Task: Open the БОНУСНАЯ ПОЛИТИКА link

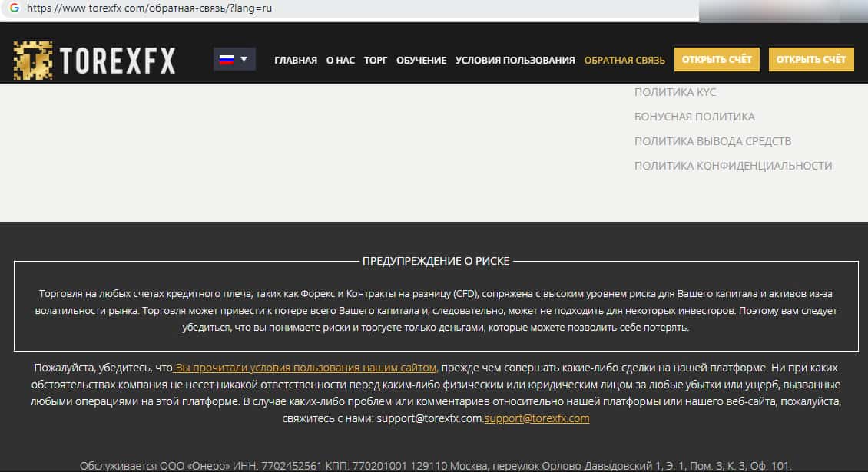Action: (x=694, y=117)
